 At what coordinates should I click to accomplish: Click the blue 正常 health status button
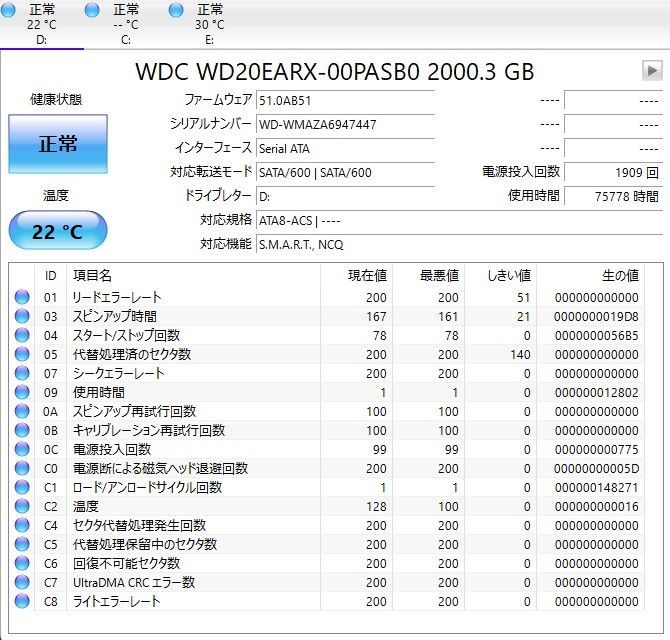click(58, 144)
